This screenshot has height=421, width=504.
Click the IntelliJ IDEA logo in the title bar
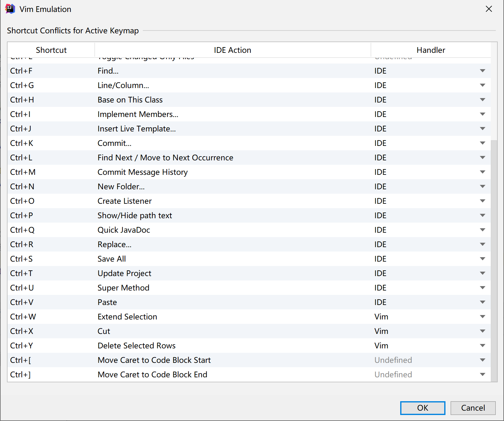(10, 9)
